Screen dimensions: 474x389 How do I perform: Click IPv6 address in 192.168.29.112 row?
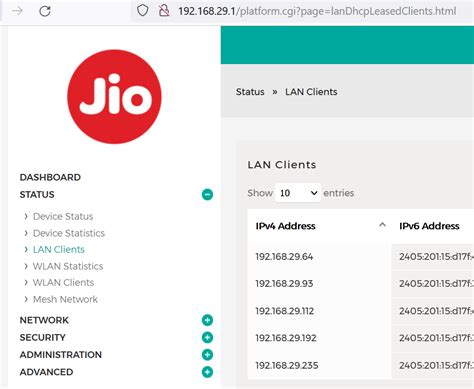(x=436, y=311)
